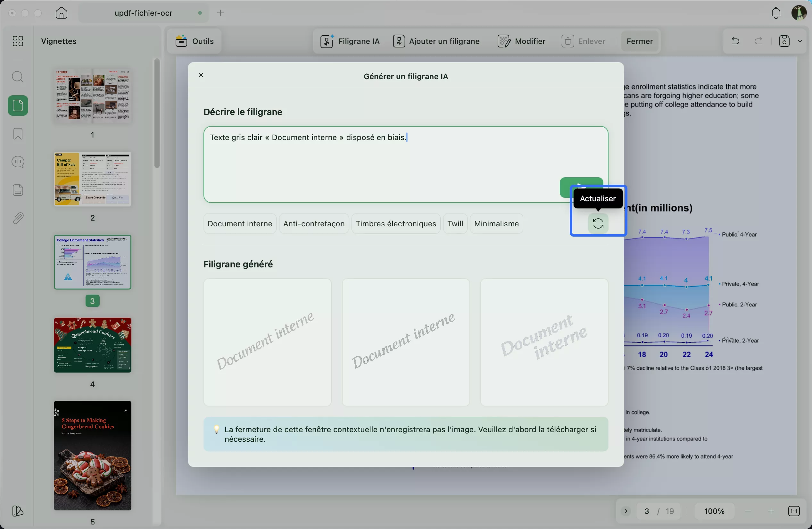
Task: Select the third generated watermark preview
Action: tap(544, 342)
